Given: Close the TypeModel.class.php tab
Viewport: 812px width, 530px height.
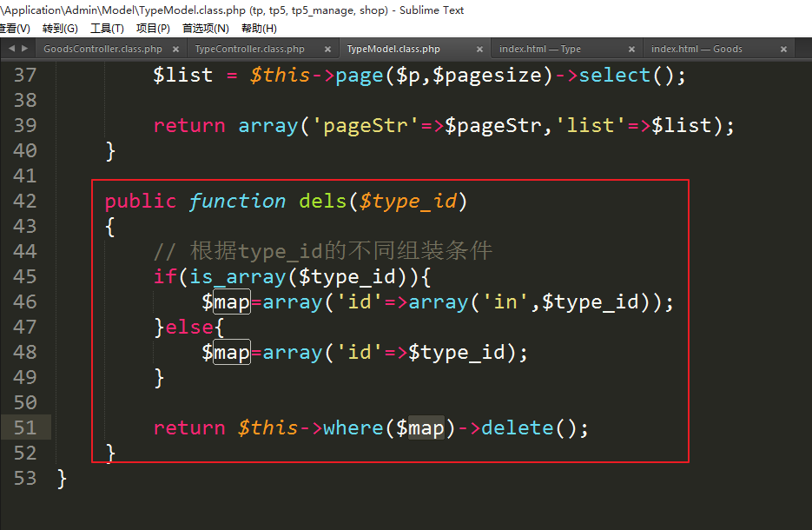Looking at the screenshot, I should [479, 50].
